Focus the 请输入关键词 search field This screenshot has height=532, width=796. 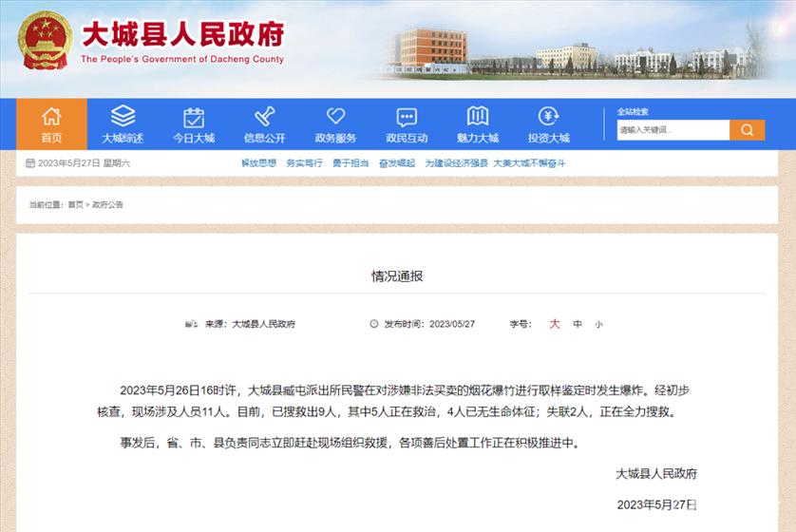click(673, 130)
